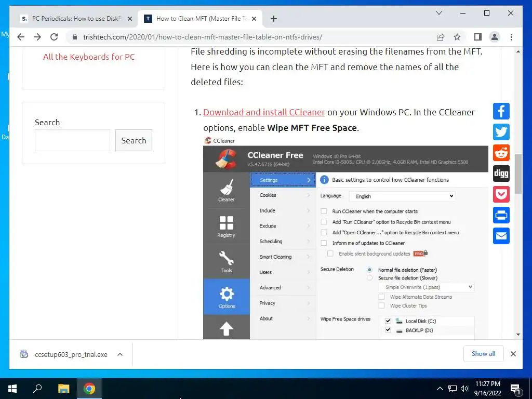
Task: Open Chrome tab search chevron
Action: pos(438,13)
